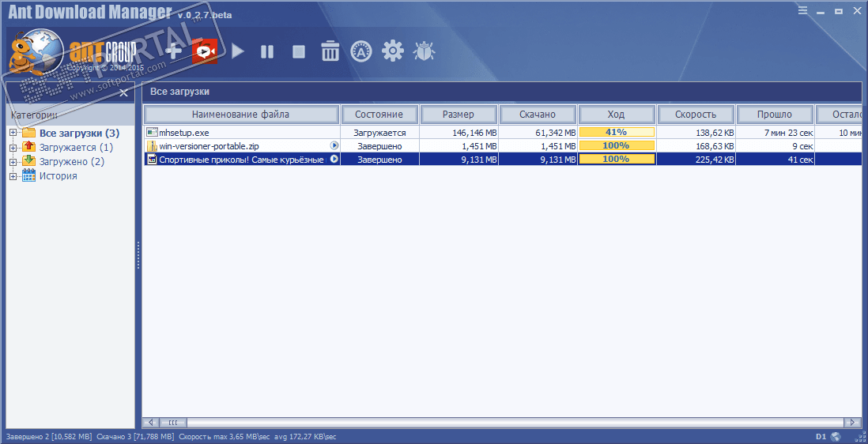Sort by Наименование файла column header
868x444 pixels.
(x=241, y=115)
